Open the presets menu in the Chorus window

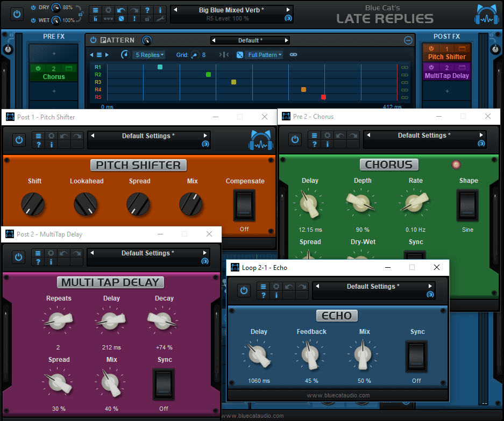tap(315, 136)
